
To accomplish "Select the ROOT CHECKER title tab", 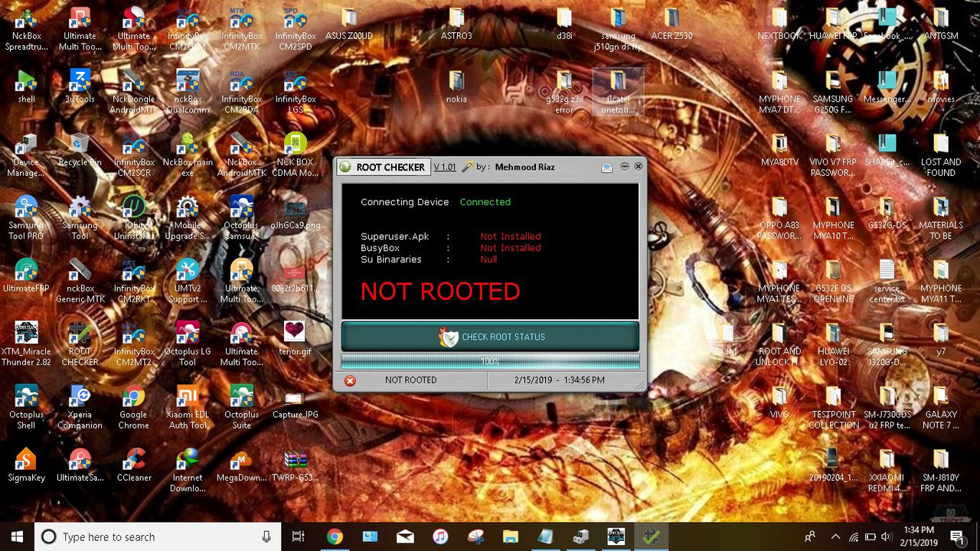I will (384, 167).
